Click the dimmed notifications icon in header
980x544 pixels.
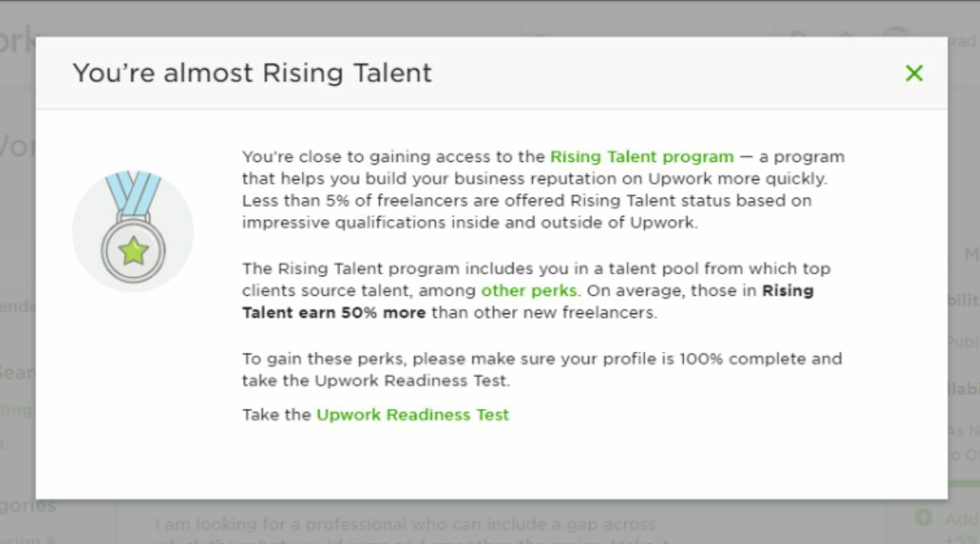(847, 32)
